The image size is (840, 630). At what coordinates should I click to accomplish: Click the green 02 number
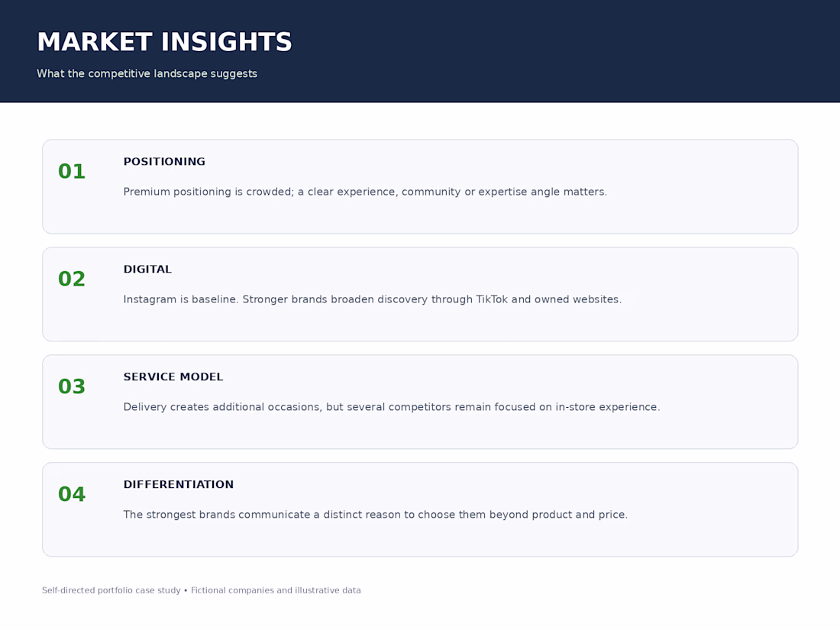tap(72, 279)
